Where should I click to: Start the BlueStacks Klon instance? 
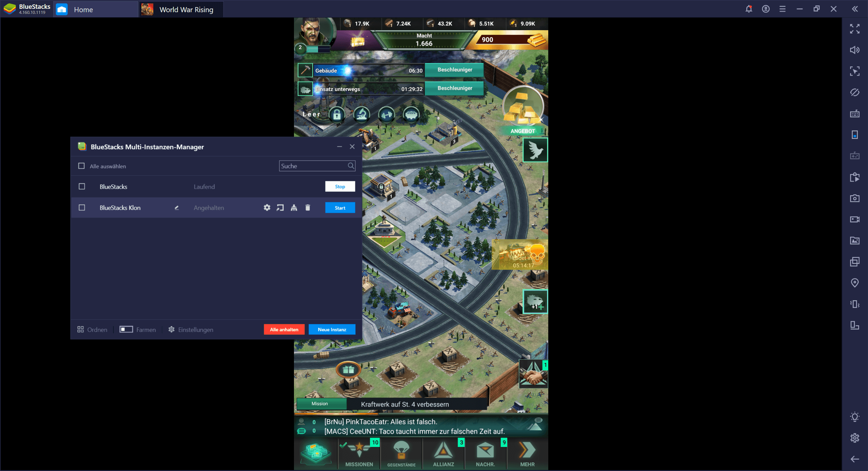point(340,208)
